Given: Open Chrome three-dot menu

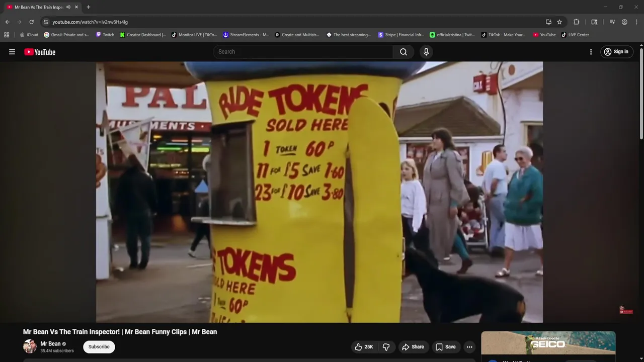Looking at the screenshot, I should [x=636, y=22].
